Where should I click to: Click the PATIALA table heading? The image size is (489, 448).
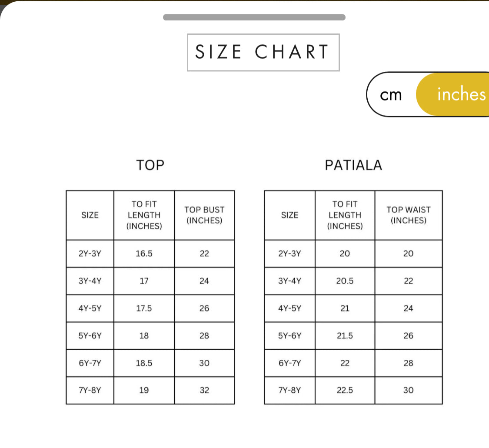(x=353, y=165)
